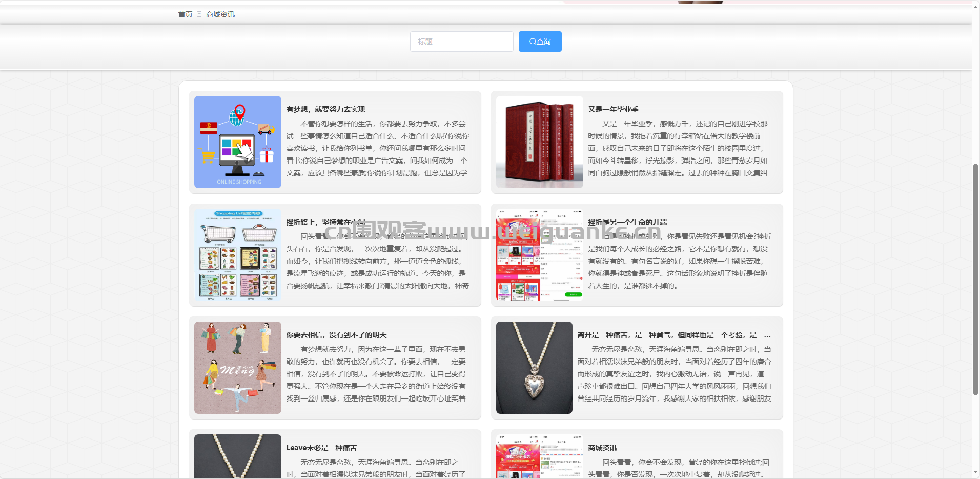
Task: Click the necklace thumbnail beside Leave未必是一种痛苦
Action: [x=238, y=456]
